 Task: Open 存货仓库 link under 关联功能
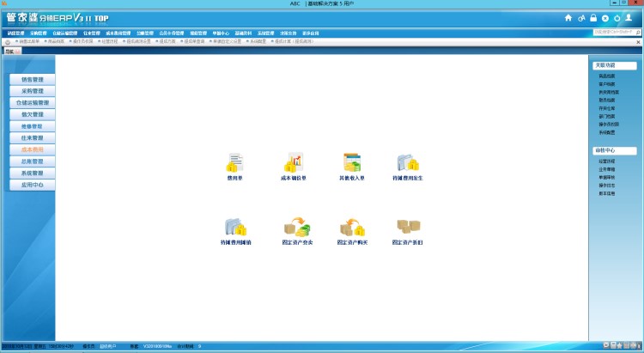pyautogui.click(x=606, y=108)
